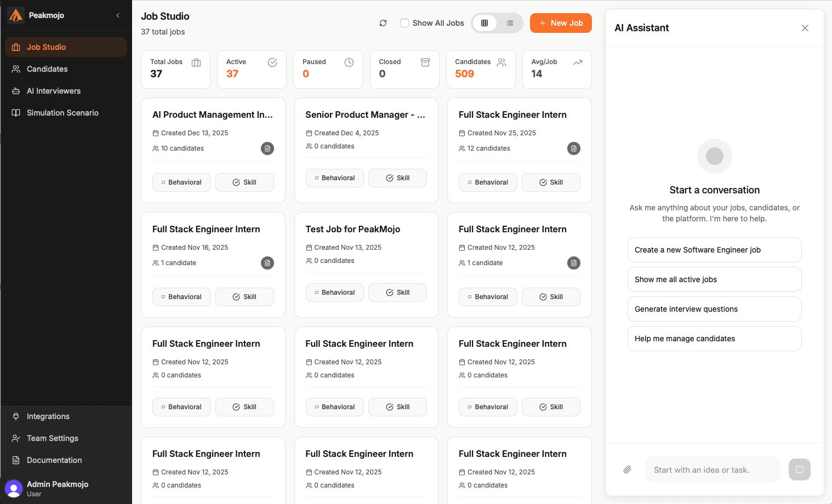Select Behavioral on Nov 25 Full Stack card
This screenshot has height=504, width=832.
pyautogui.click(x=488, y=182)
